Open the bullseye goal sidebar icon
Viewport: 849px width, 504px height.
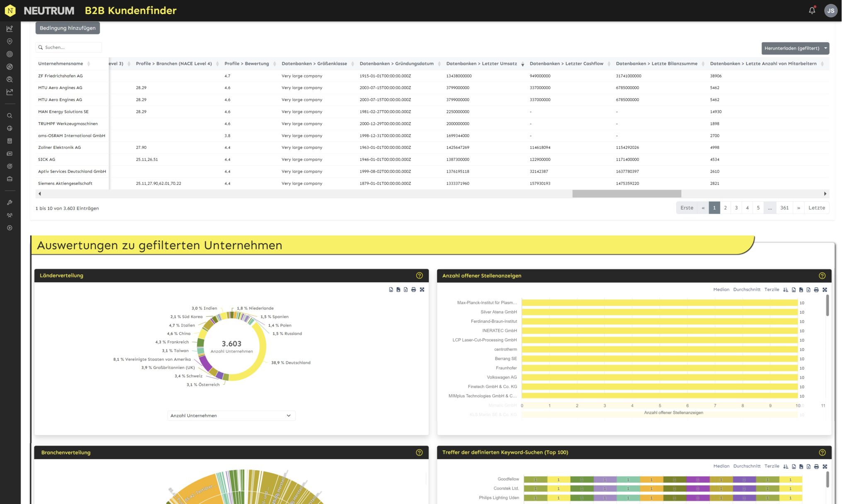(x=10, y=166)
